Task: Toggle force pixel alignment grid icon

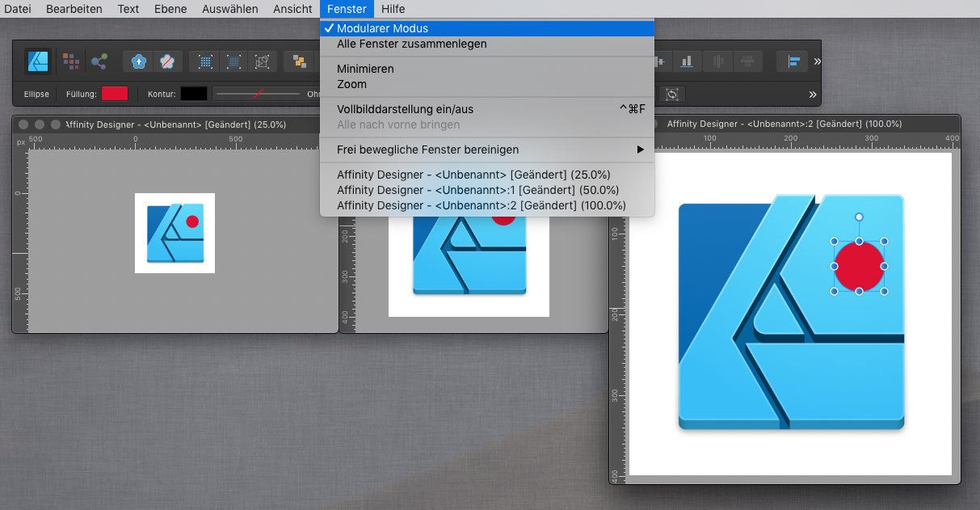Action: click(x=205, y=61)
